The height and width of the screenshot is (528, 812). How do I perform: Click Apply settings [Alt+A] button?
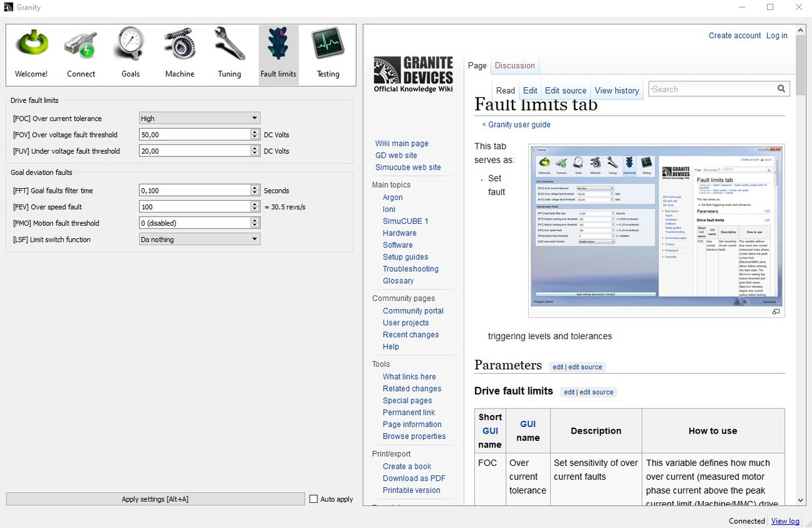click(x=155, y=499)
